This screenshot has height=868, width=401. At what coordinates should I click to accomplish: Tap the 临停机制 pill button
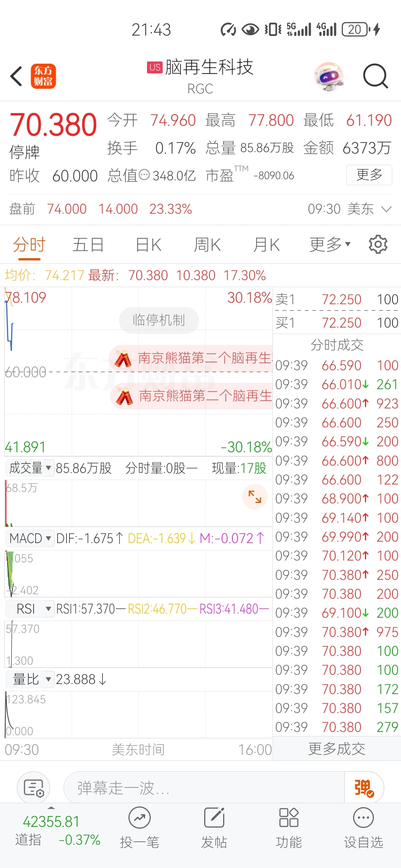(x=159, y=320)
